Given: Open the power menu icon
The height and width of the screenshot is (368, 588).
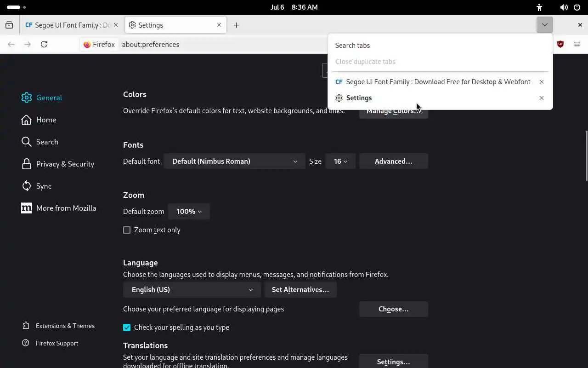Looking at the screenshot, I should [x=577, y=7].
